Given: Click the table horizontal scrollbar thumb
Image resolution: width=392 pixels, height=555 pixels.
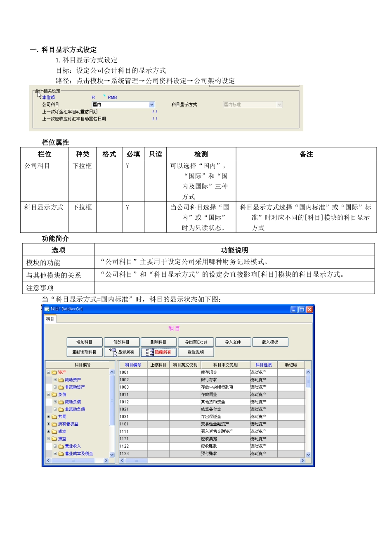Looking at the screenshot, I should pos(136,460).
